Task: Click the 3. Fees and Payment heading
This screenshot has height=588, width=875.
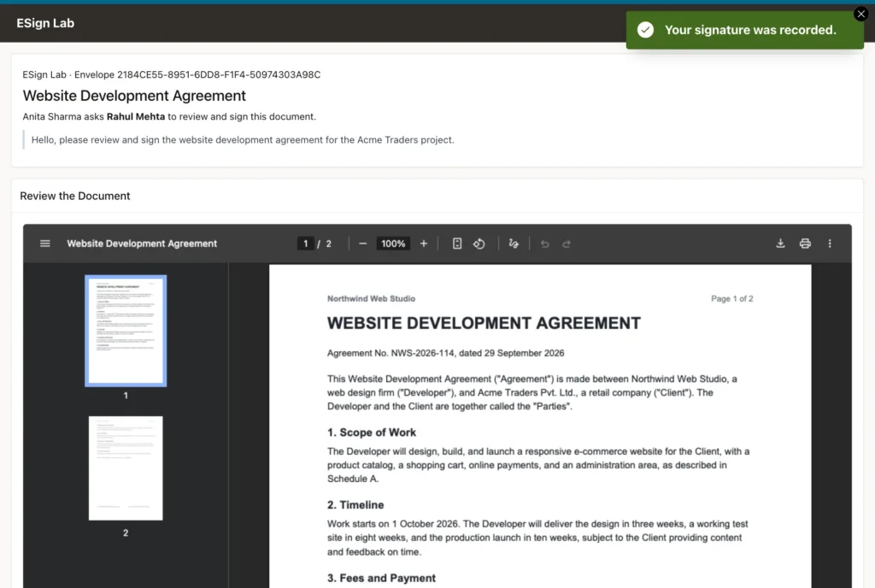Action: point(381,578)
